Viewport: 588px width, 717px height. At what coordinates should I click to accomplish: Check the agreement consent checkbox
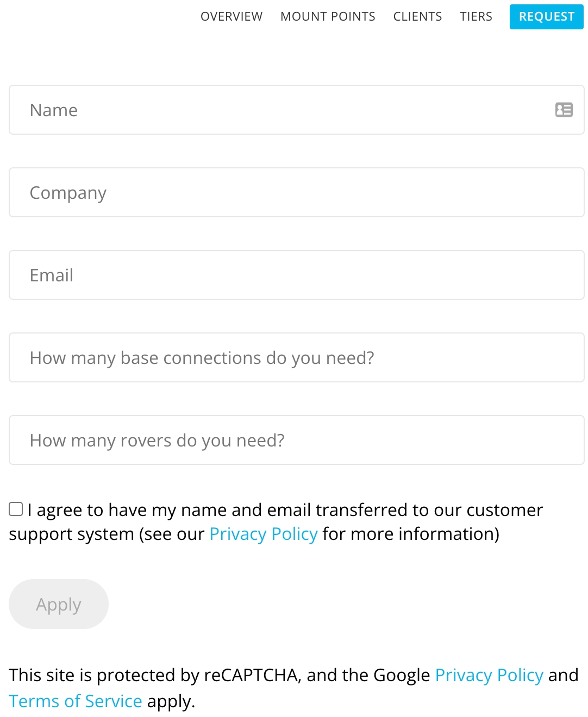16,509
